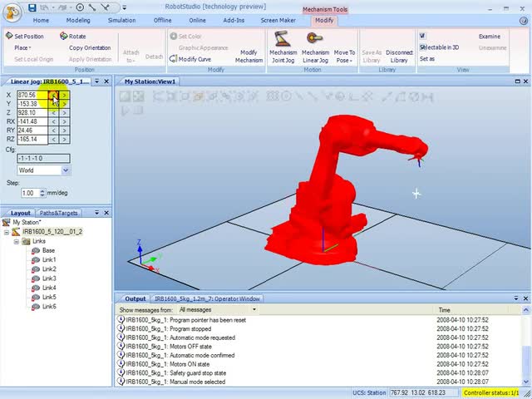Switch to the Home ribbon tab

click(41, 20)
